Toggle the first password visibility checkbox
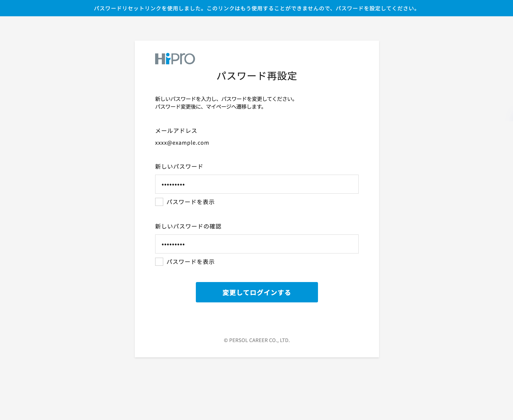Screen dimensions: 513x420 (x=159, y=202)
